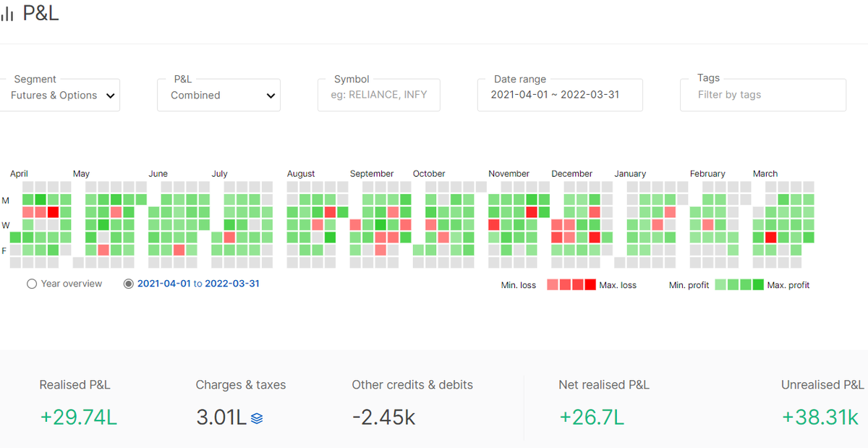Click the October month label
This screenshot has width=868, height=448.
[429, 174]
